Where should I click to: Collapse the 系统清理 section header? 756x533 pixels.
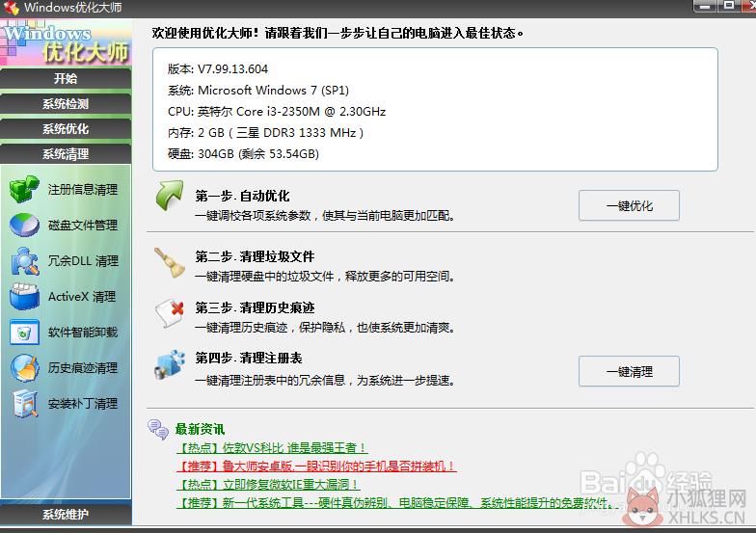click(66, 154)
